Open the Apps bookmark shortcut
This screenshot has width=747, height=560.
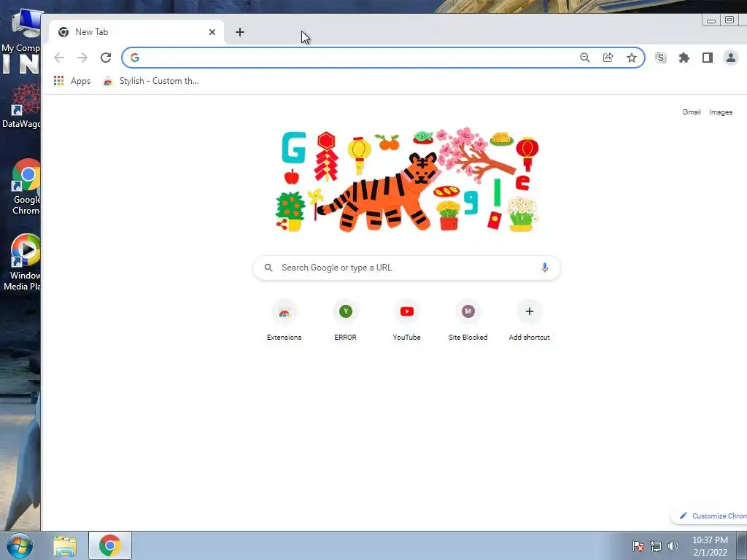click(72, 81)
